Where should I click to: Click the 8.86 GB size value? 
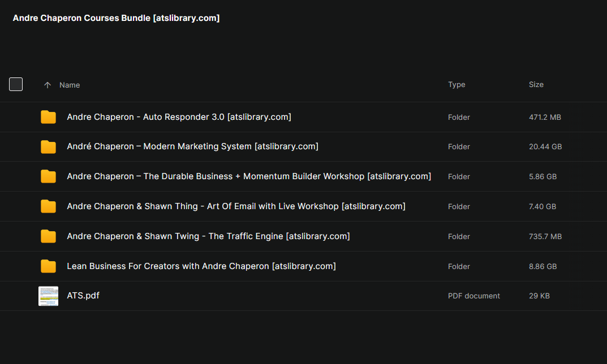[543, 267]
